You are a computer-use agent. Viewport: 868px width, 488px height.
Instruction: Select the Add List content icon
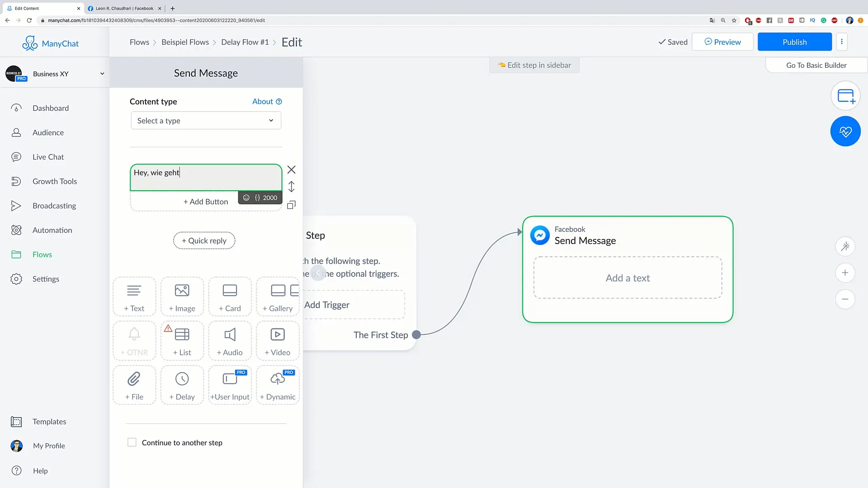click(x=182, y=340)
